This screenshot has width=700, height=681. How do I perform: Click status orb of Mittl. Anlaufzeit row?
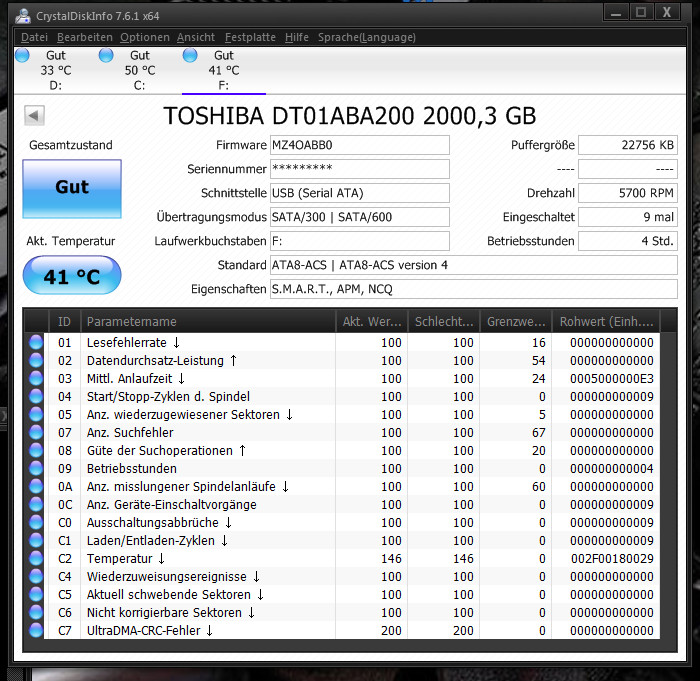[x=36, y=378]
